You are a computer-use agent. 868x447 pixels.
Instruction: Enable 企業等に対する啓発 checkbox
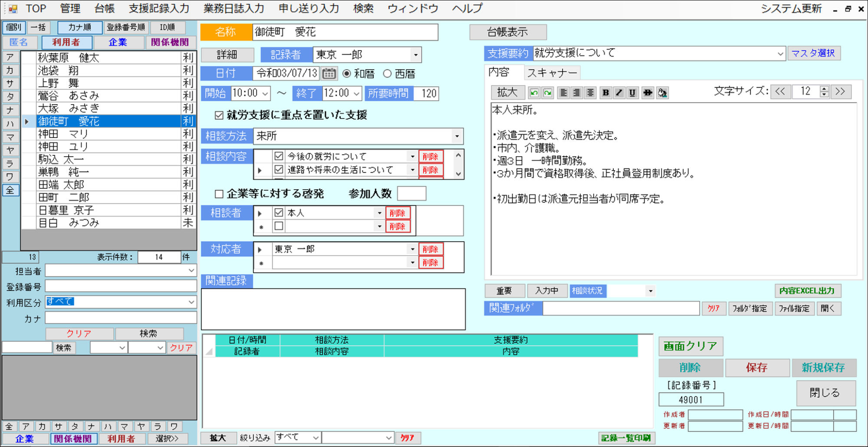tap(219, 194)
